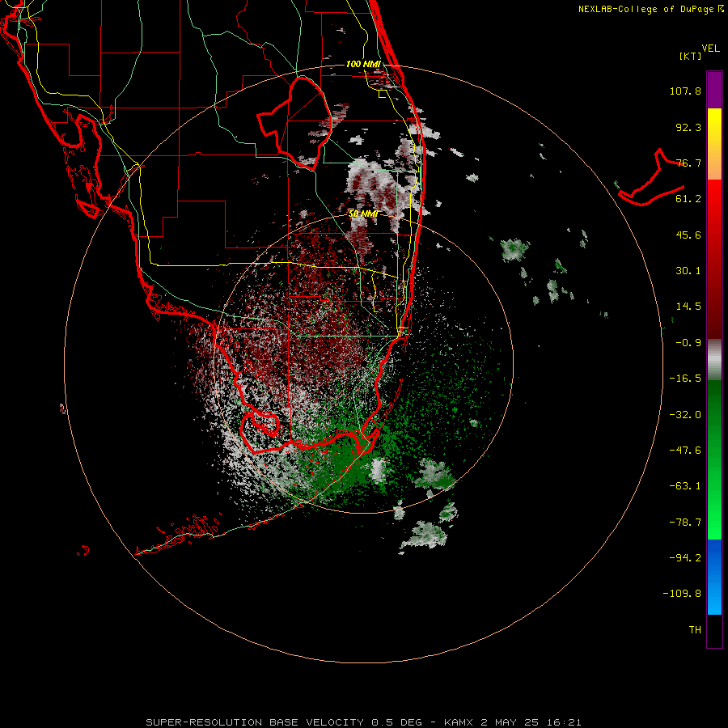This screenshot has width=728, height=728.
Task: Select the -47.6 velocity scale value
Action: 685,451
